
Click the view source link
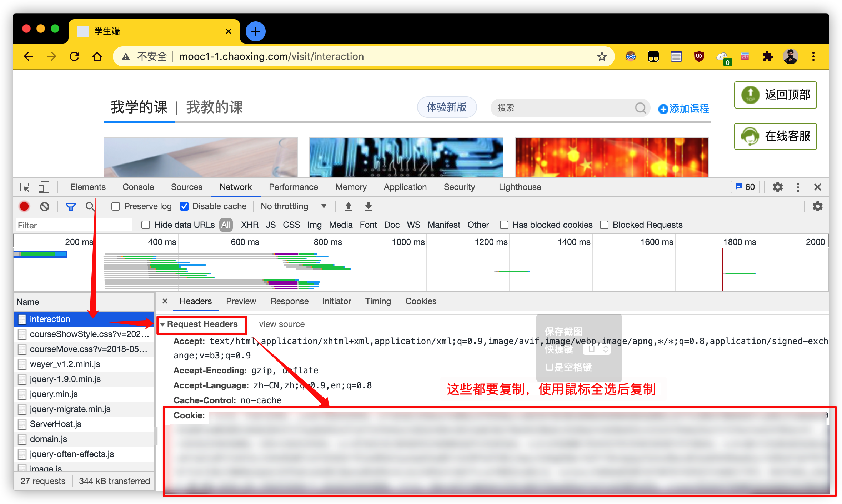click(282, 324)
